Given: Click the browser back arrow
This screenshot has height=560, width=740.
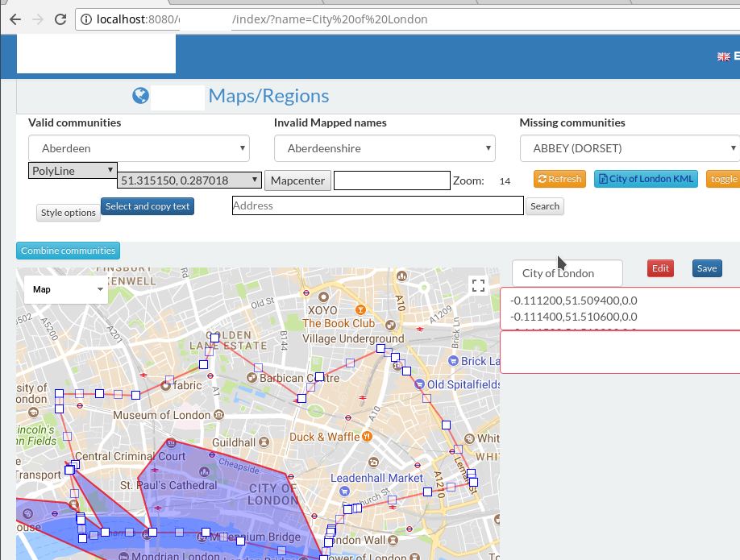Looking at the screenshot, I should pyautogui.click(x=15, y=19).
